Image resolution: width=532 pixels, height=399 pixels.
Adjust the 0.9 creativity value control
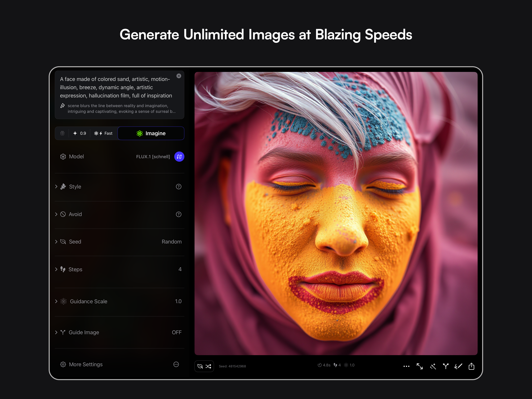80,133
